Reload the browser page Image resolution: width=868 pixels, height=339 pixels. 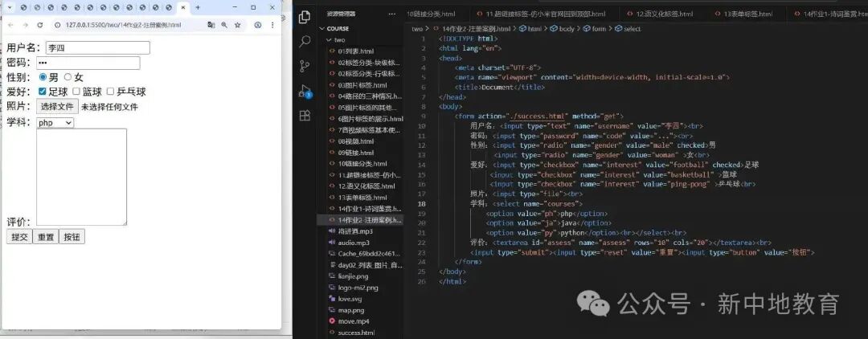(40, 25)
